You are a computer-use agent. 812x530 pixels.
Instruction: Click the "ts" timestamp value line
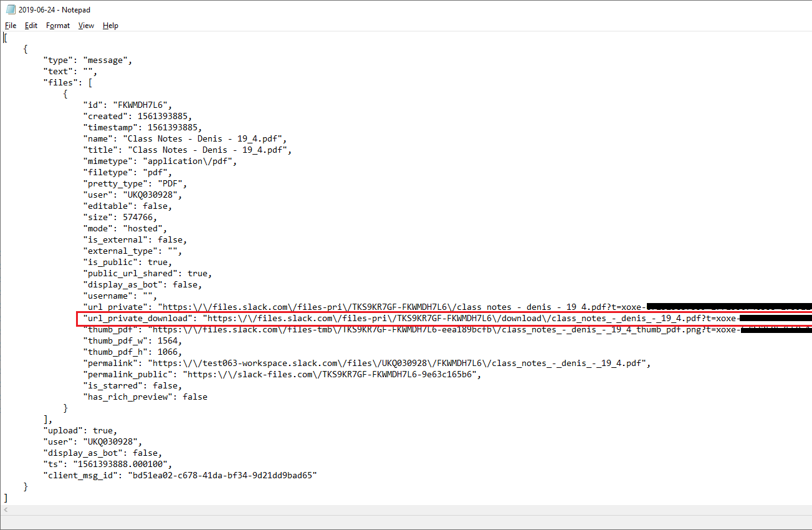pos(107,464)
